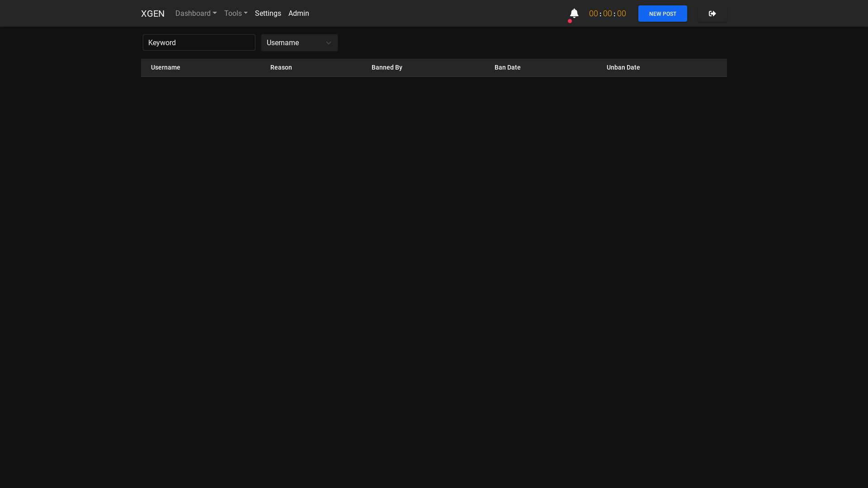Viewport: 868px width, 488px height.
Task: Sort the table by Ban Date column
Action: pyautogui.click(x=507, y=67)
